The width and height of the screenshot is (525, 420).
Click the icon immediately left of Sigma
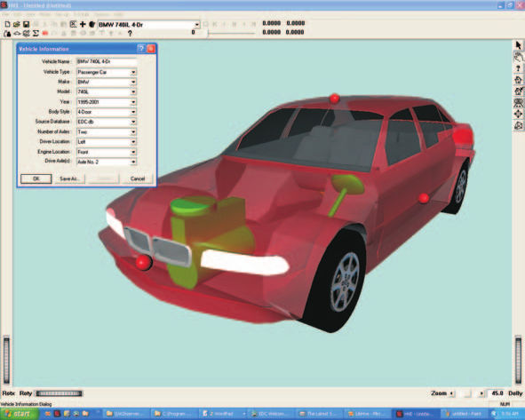[26, 33]
